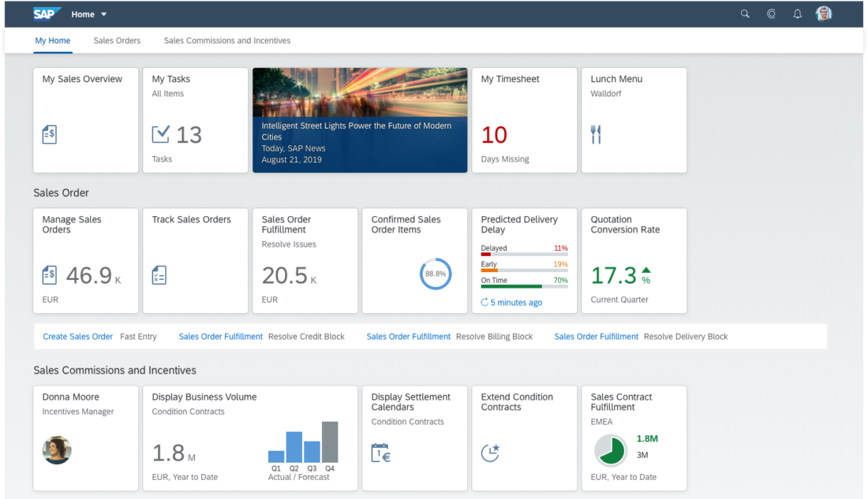
Task: Click the My Sales Overview document icon
Action: (x=50, y=135)
